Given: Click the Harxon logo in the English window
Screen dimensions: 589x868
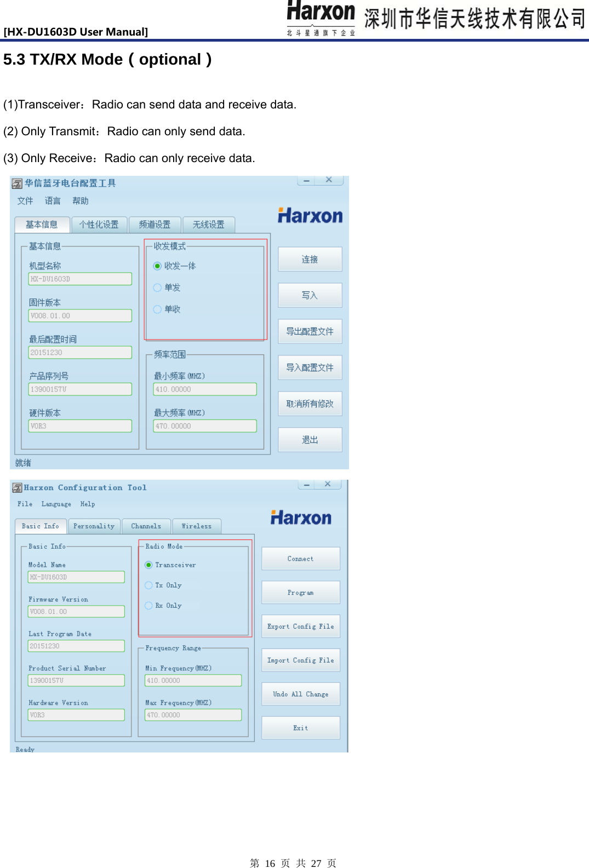Looking at the screenshot, I should pyautogui.click(x=301, y=518).
